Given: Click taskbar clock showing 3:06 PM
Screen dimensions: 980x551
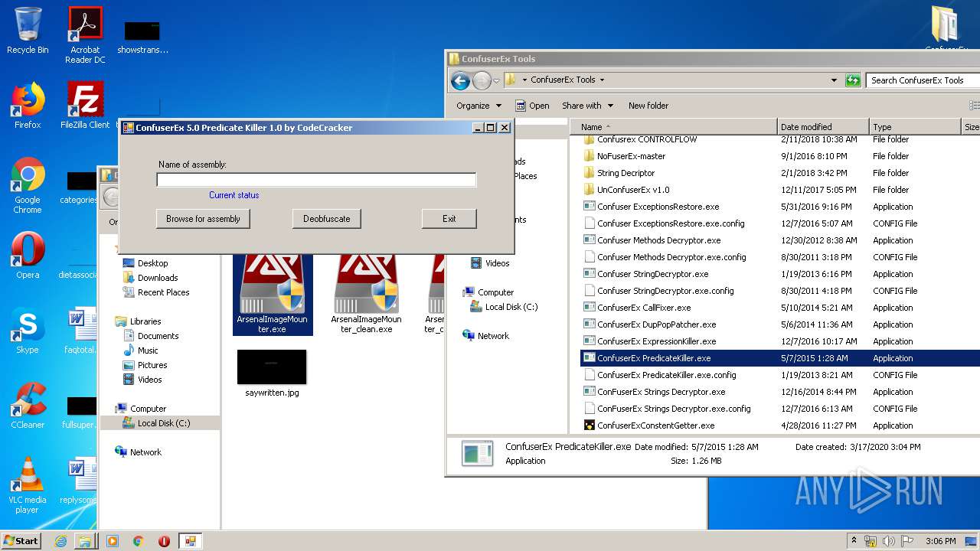Looking at the screenshot, I should click(x=940, y=541).
